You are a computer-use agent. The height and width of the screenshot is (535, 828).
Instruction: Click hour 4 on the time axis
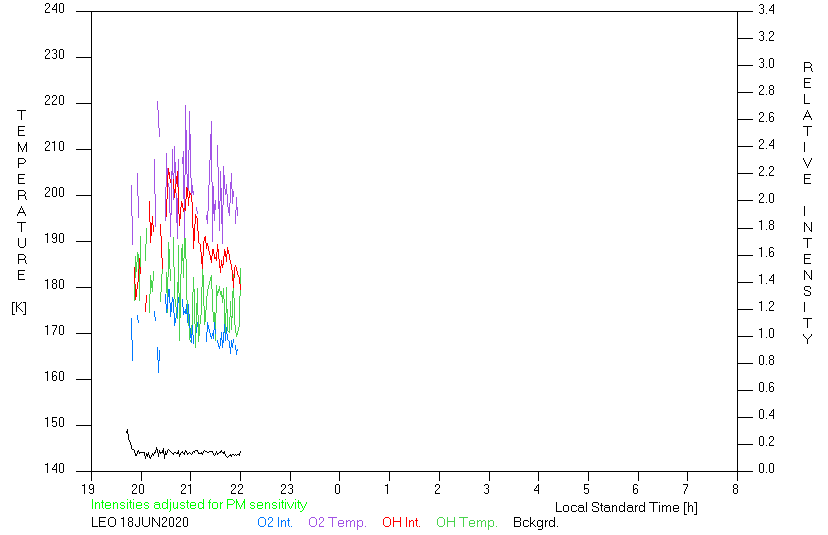click(x=537, y=489)
